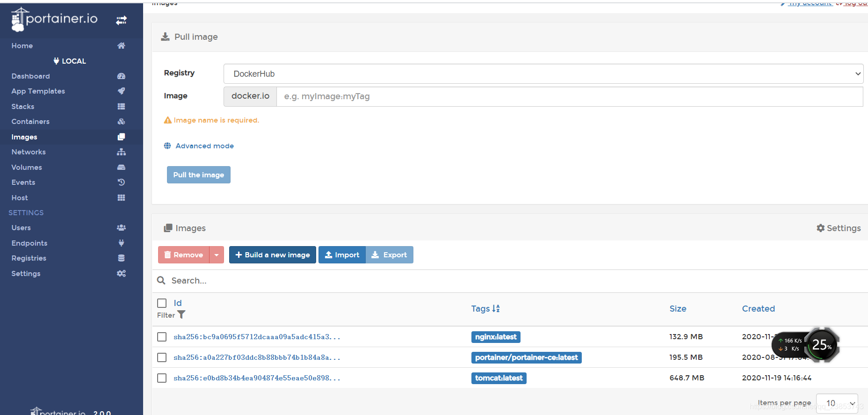
Task: Click the 648.7 MB size cell
Action: (687, 378)
